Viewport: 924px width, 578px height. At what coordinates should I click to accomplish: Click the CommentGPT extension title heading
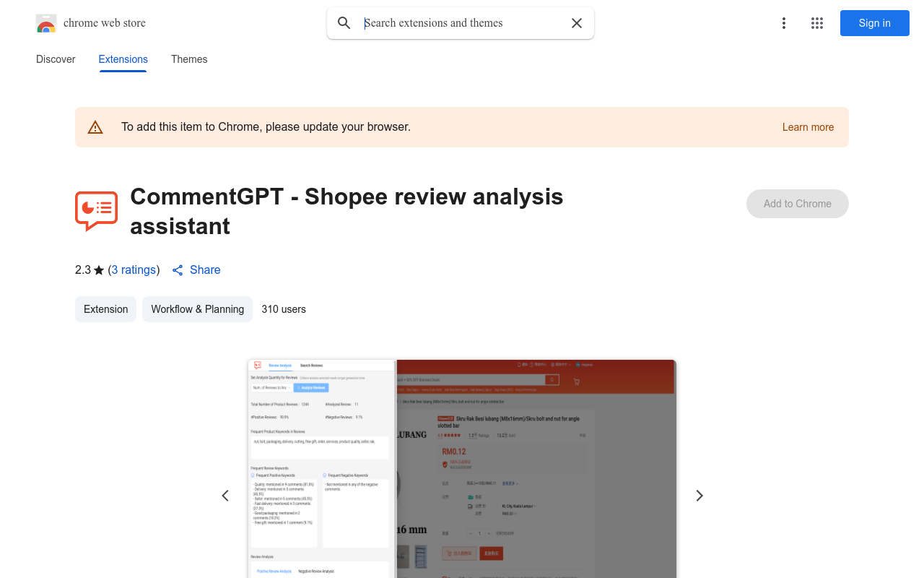(x=346, y=211)
